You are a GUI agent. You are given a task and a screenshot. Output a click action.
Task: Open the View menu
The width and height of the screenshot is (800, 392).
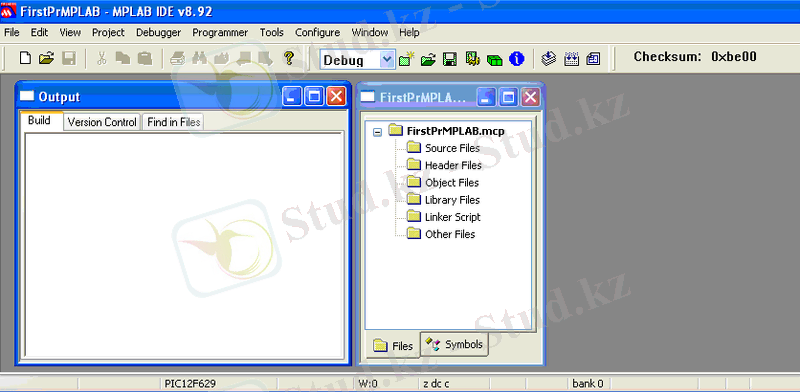click(70, 33)
